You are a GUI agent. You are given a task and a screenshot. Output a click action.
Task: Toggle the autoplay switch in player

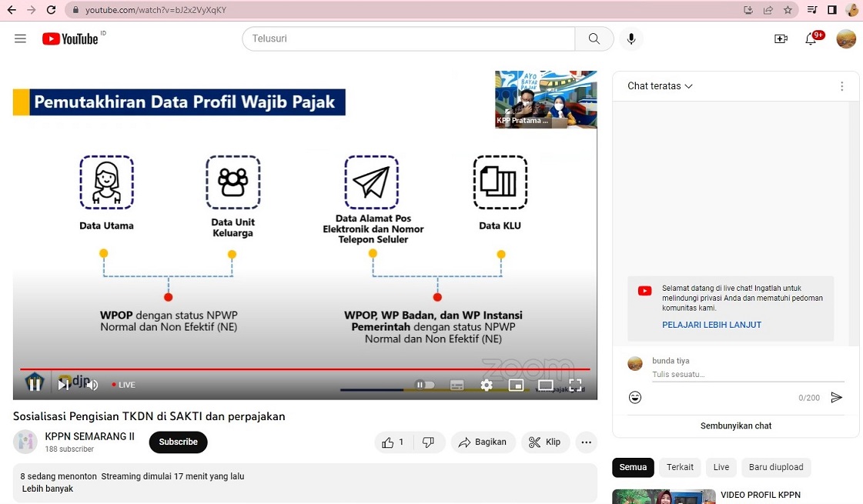pyautogui.click(x=425, y=385)
